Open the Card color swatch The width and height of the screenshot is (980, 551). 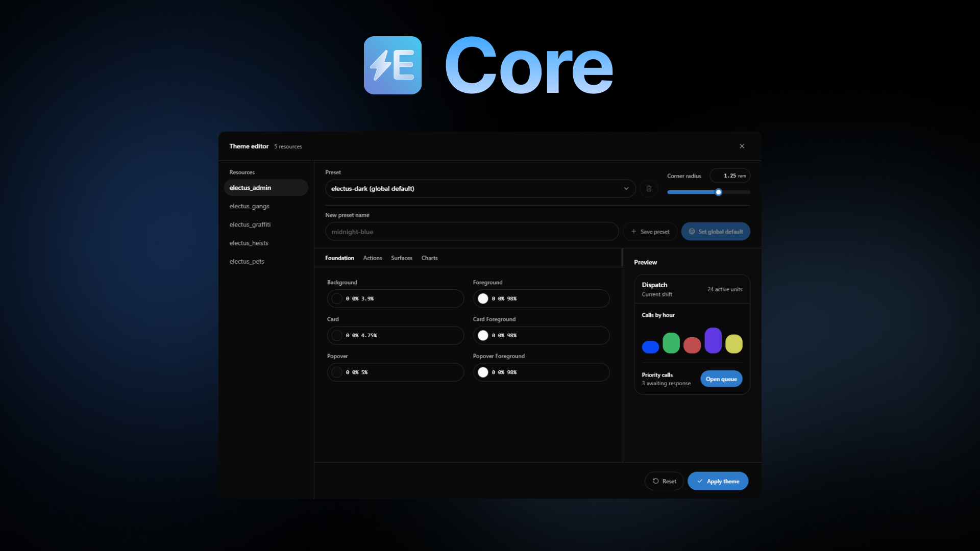click(337, 336)
